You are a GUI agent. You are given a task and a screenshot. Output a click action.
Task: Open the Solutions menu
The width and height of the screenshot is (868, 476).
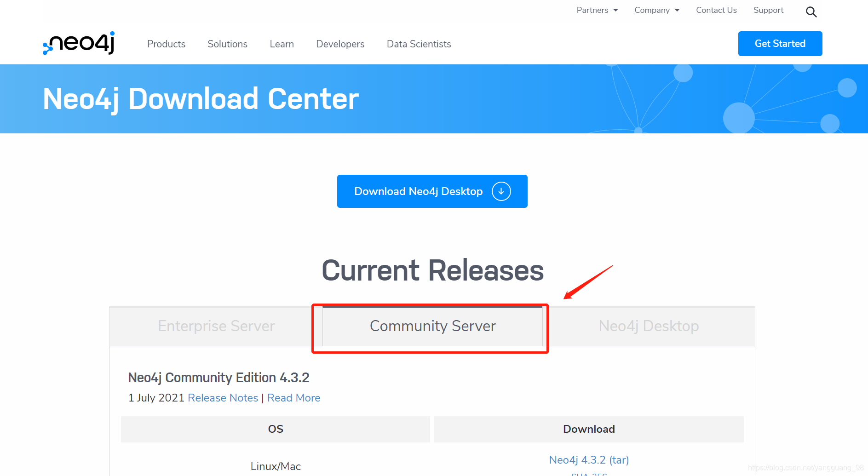pyautogui.click(x=227, y=44)
